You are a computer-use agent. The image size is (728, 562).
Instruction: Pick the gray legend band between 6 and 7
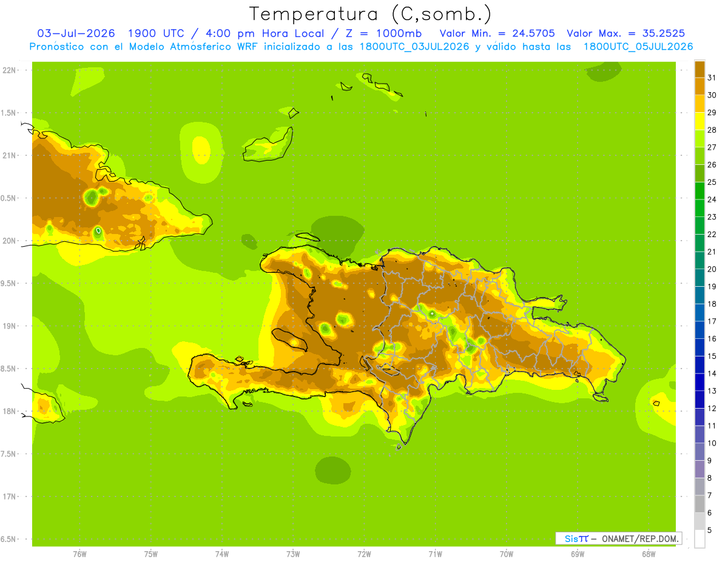[699, 504]
